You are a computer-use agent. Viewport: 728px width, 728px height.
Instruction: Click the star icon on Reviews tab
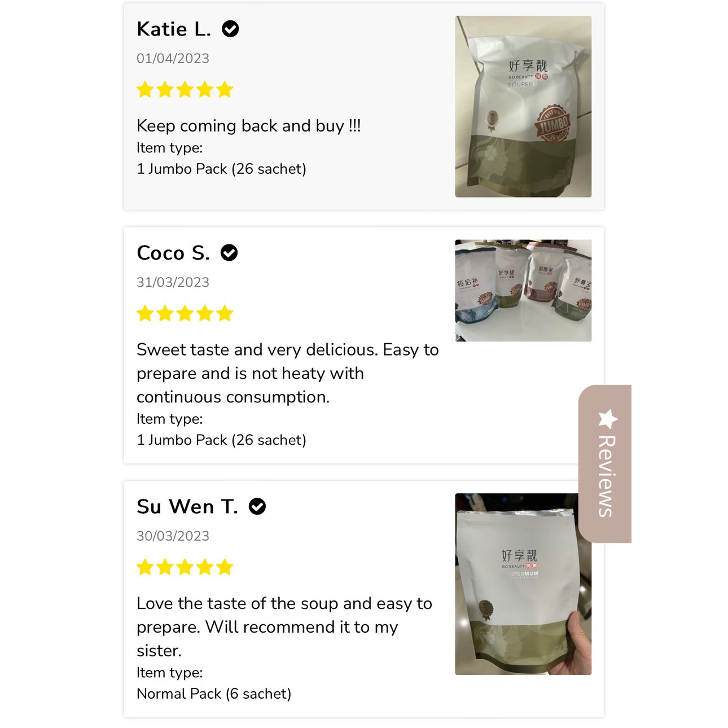click(x=608, y=419)
